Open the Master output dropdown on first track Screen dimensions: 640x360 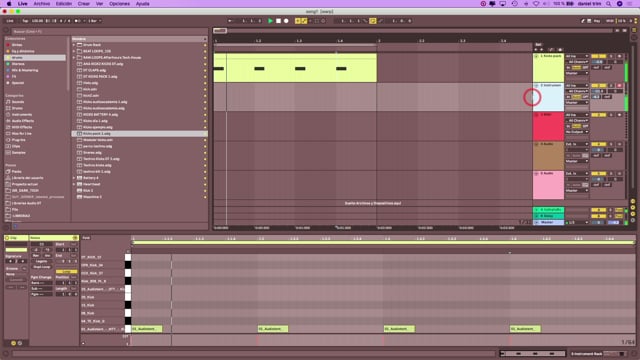[577, 73]
